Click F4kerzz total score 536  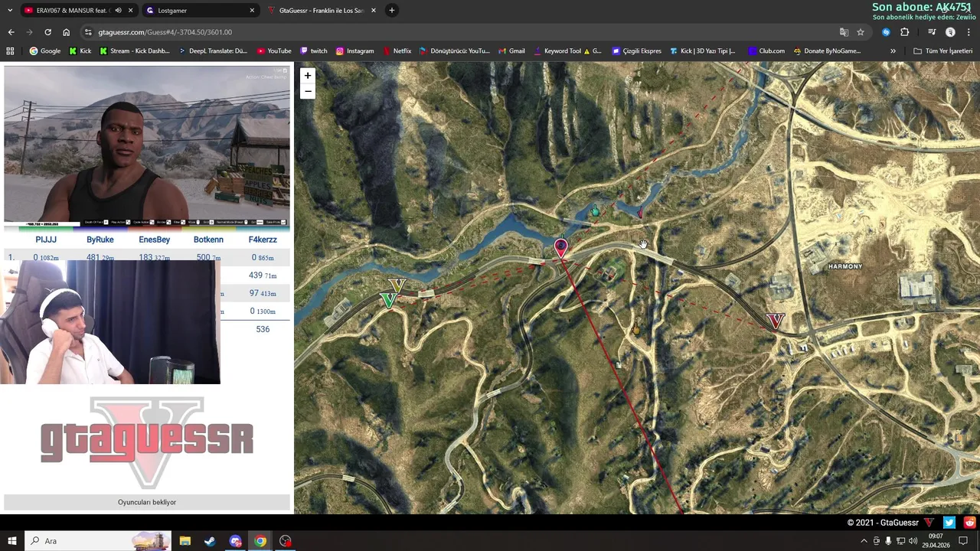click(x=263, y=329)
